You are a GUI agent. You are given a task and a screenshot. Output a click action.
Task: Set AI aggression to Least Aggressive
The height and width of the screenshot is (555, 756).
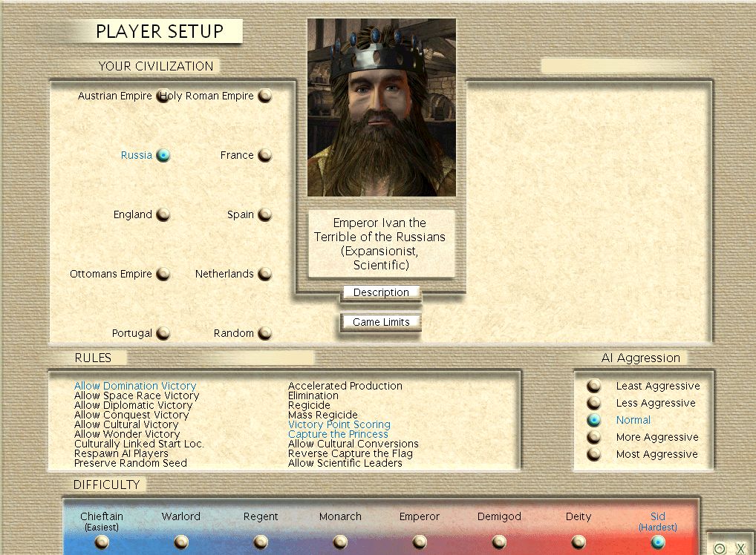click(594, 386)
